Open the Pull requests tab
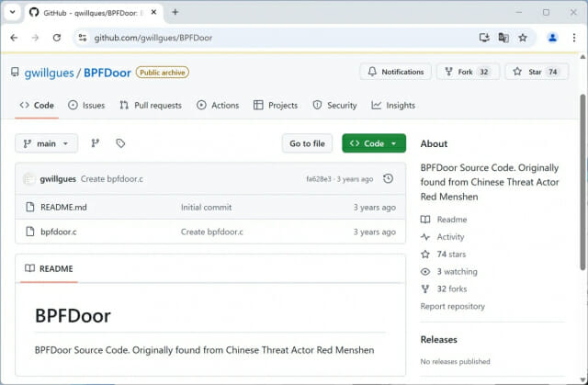 (150, 106)
